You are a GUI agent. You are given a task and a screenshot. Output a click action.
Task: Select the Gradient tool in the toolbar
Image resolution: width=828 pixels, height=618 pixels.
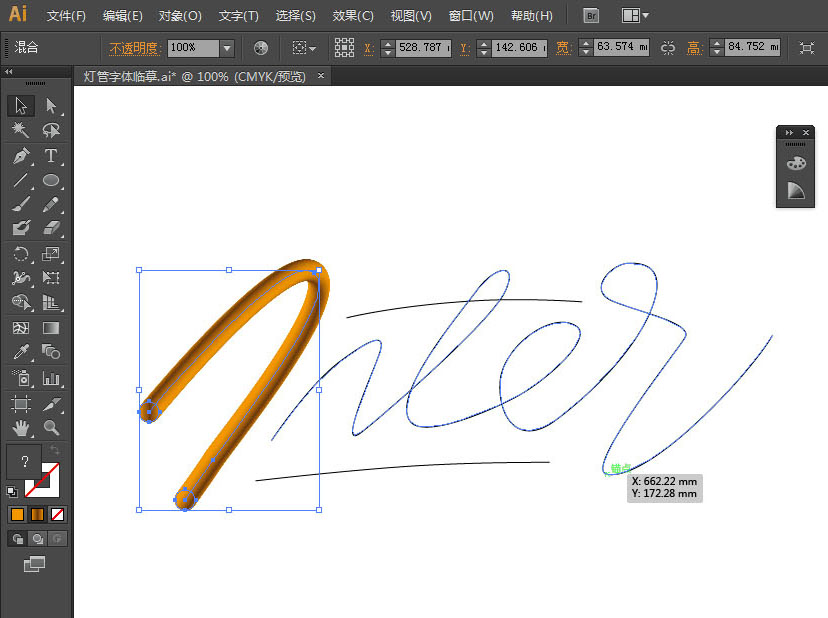pyautogui.click(x=52, y=327)
